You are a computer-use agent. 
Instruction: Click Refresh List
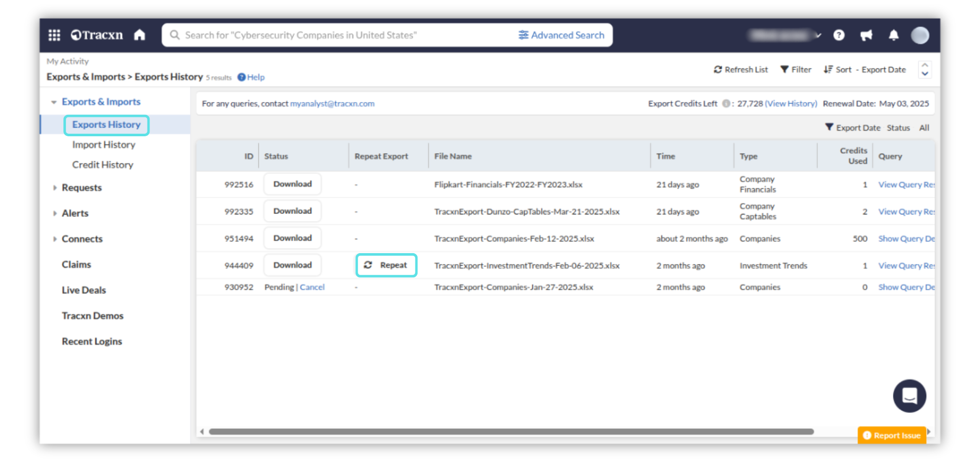[741, 69]
